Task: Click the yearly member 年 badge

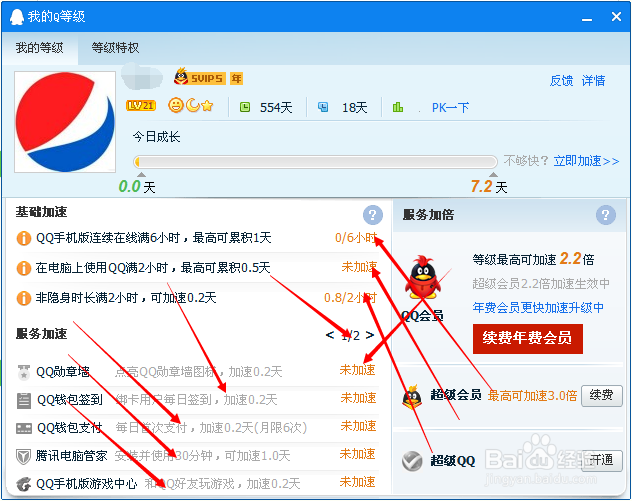Action: click(237, 78)
